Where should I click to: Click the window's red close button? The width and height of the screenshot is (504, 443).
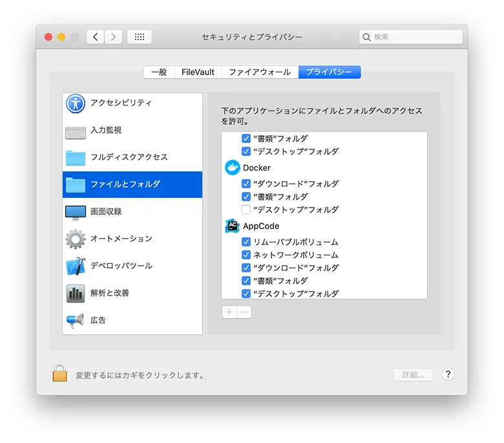(48, 37)
